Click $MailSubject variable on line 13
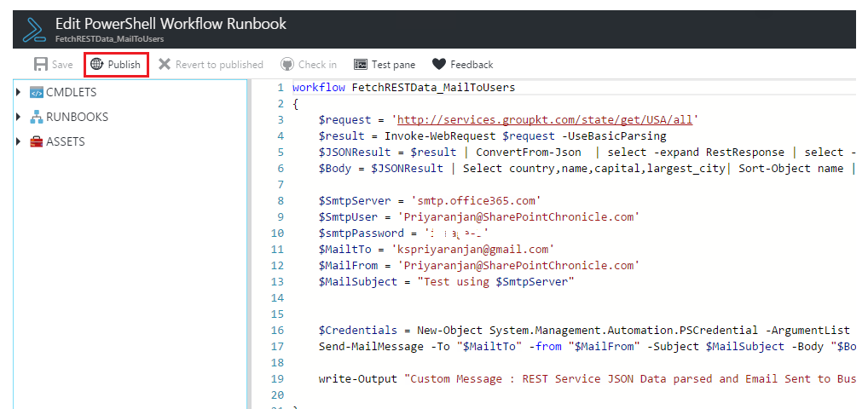 (357, 282)
